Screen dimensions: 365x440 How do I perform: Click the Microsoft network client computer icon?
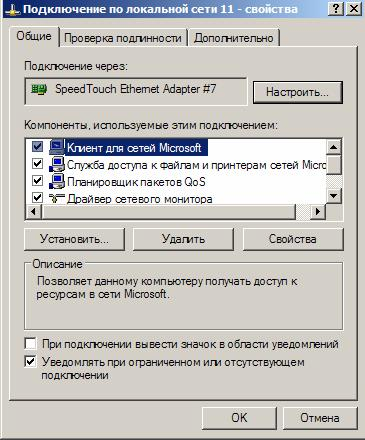point(57,147)
